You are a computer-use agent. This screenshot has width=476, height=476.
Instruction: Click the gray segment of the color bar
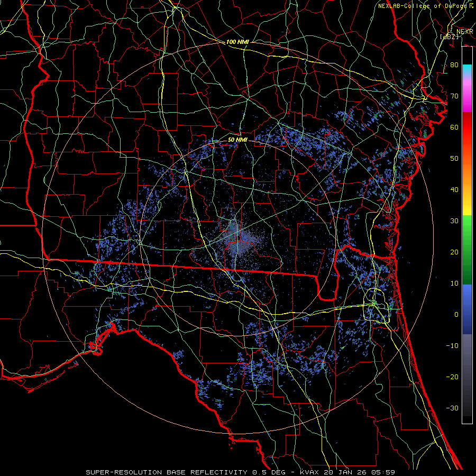[x=467, y=375]
